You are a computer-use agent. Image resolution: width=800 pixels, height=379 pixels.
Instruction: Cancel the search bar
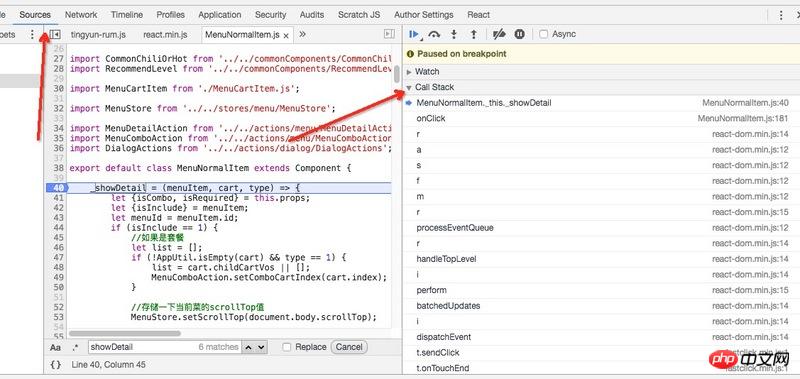click(349, 347)
